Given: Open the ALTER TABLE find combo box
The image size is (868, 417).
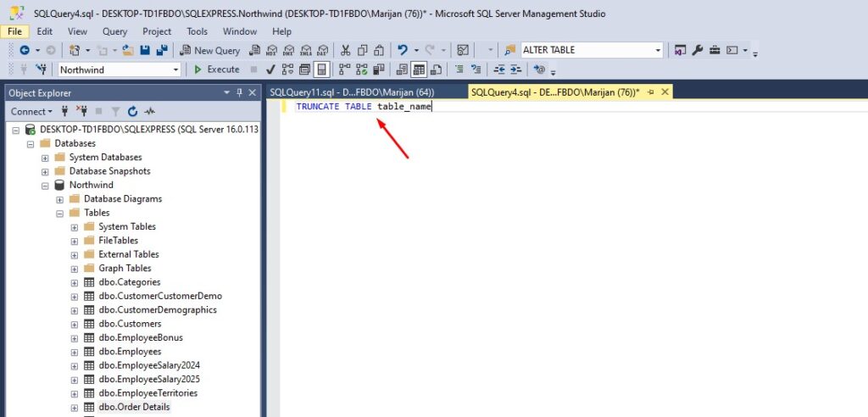Looking at the screenshot, I should tap(658, 50).
